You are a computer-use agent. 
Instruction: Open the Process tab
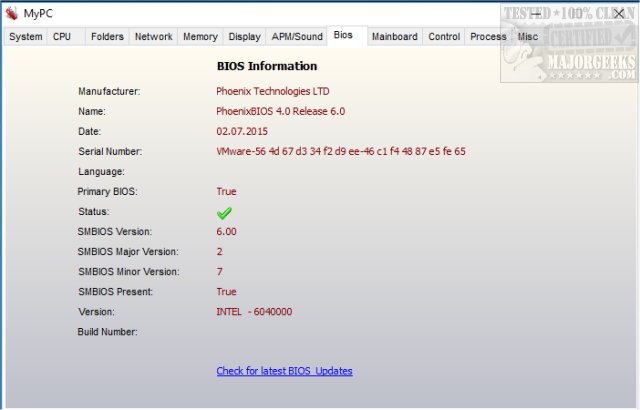click(x=488, y=37)
